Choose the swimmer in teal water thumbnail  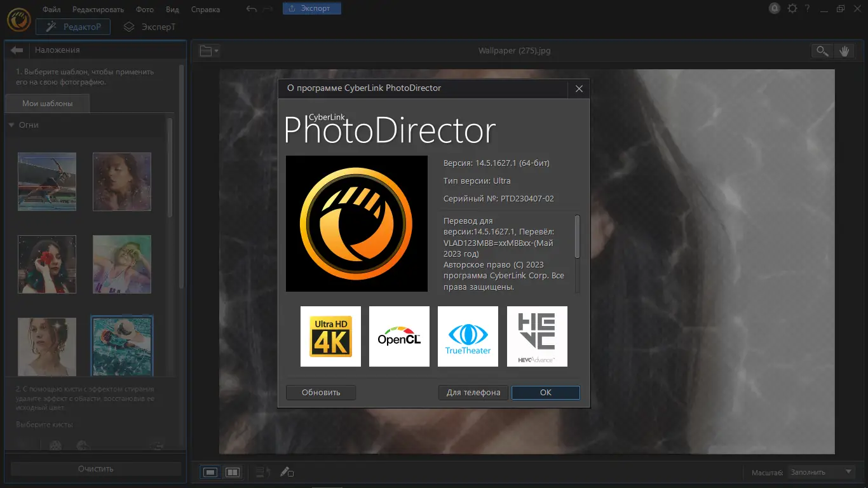click(x=122, y=346)
